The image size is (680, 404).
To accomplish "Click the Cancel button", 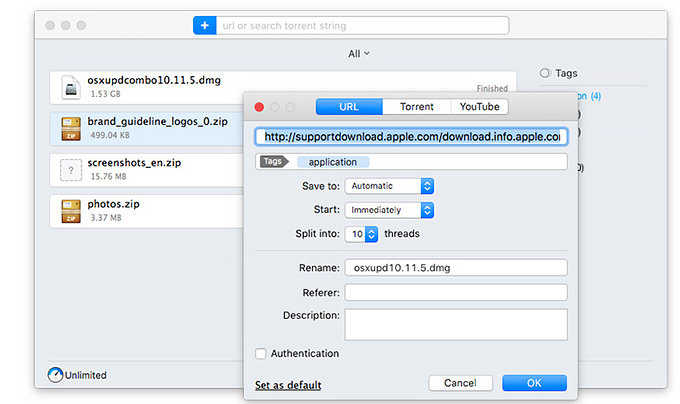I will [460, 383].
